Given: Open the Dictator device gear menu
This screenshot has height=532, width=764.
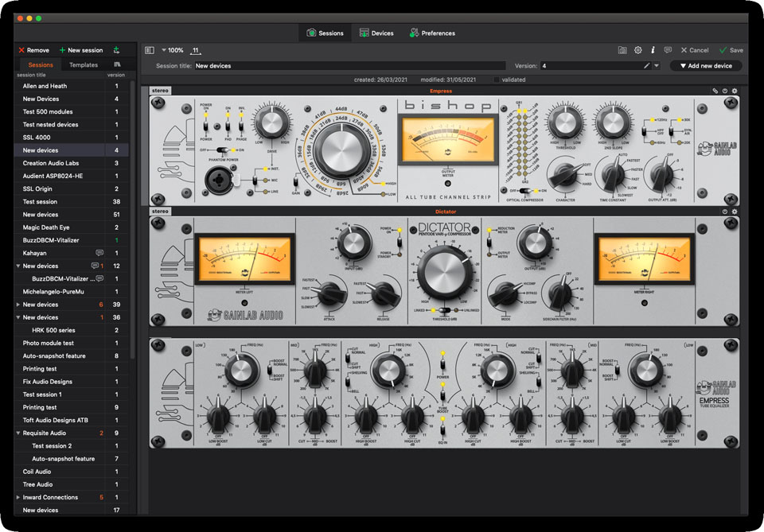Looking at the screenshot, I should 735,212.
